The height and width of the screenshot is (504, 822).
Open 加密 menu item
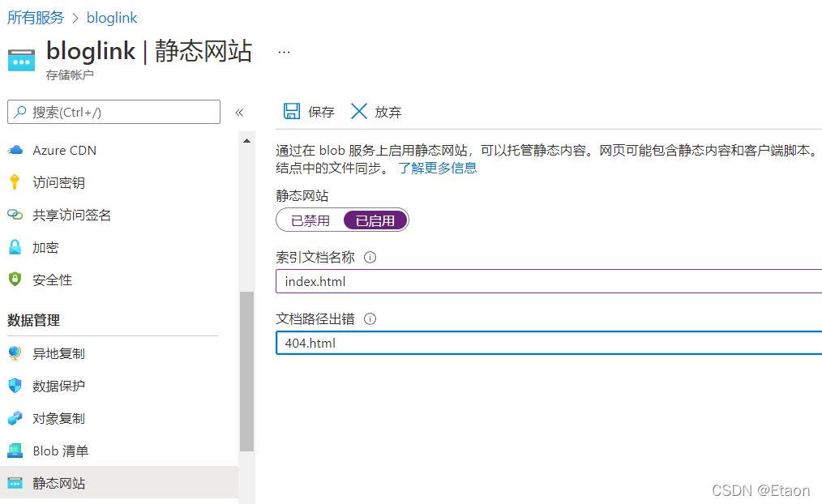point(119,247)
